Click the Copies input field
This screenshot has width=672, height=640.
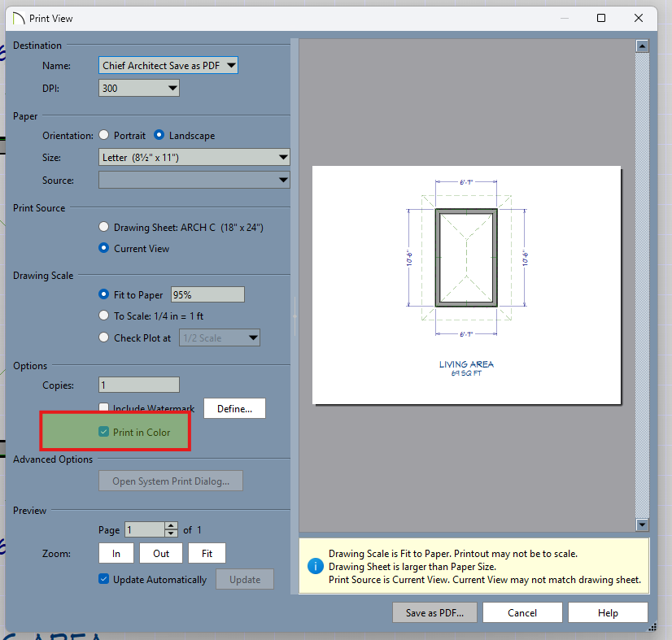tap(138, 385)
